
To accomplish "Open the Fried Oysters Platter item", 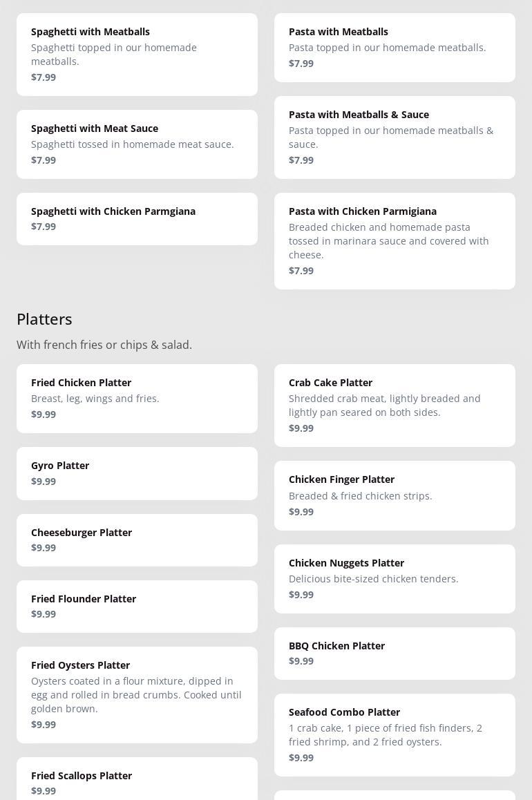I will click(137, 694).
